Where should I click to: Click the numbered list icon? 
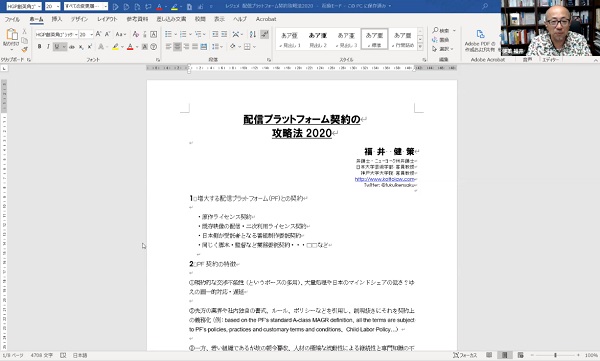click(x=183, y=34)
